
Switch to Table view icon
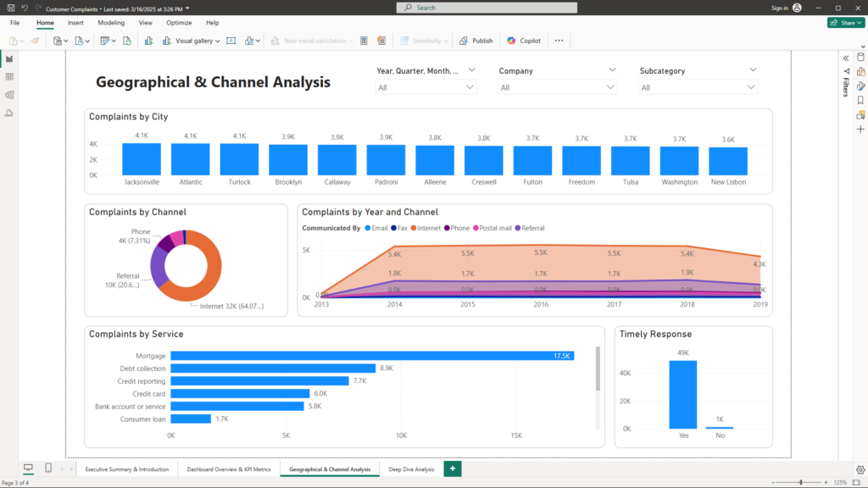9,76
